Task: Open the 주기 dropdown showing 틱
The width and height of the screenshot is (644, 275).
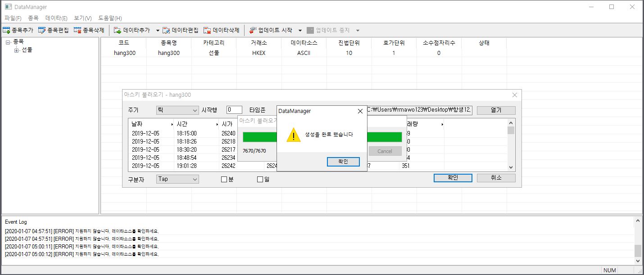Action: pyautogui.click(x=177, y=110)
